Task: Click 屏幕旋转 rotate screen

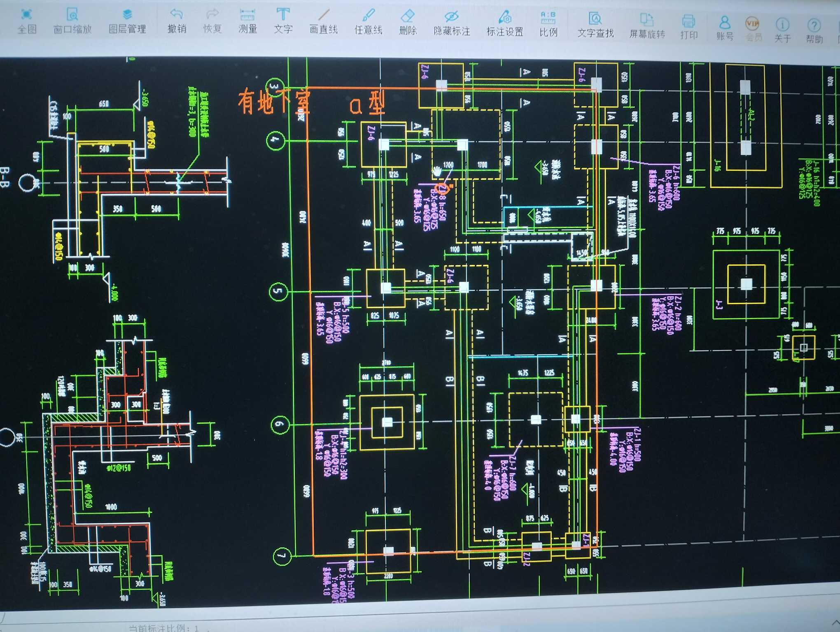Action: click(647, 27)
